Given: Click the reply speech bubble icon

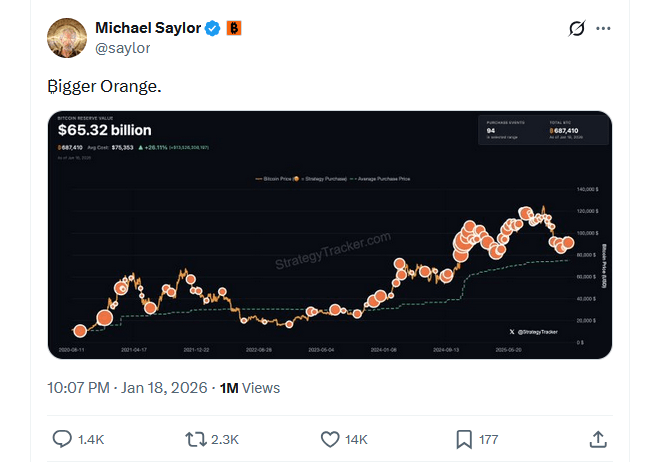Looking at the screenshot, I should 62,439.
